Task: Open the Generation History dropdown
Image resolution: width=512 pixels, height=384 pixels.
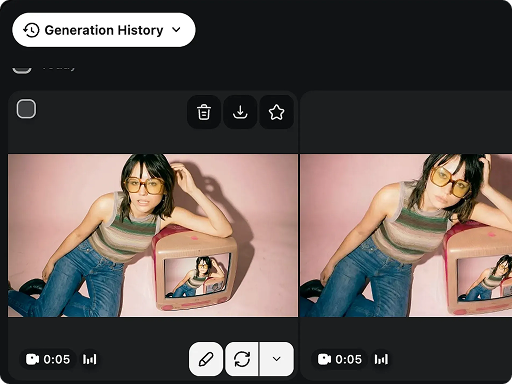Action: [104, 30]
